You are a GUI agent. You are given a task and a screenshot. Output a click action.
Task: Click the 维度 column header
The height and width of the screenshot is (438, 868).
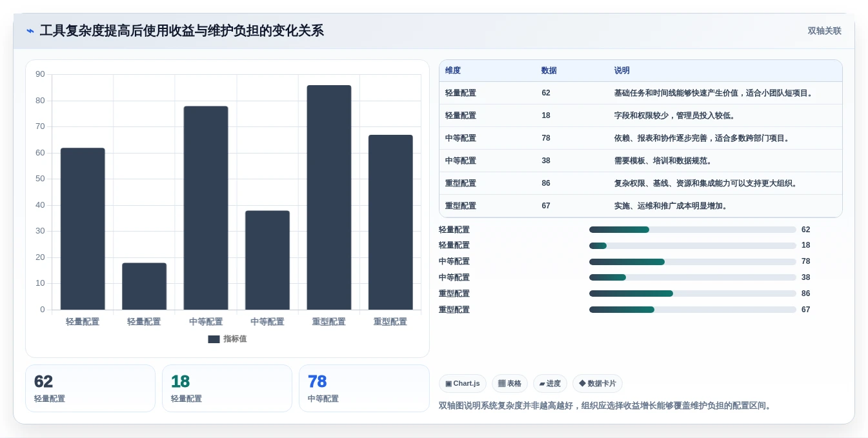(453, 70)
